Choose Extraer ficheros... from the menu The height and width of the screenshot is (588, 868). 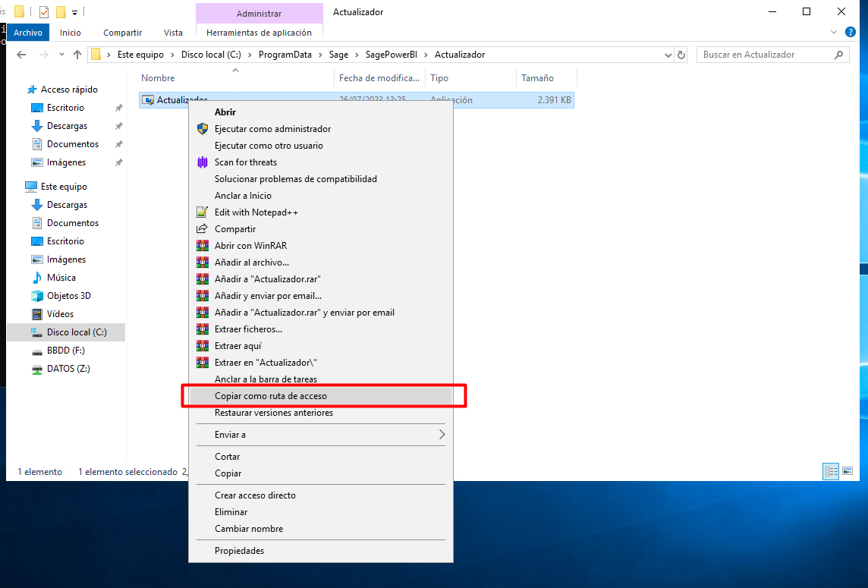pyautogui.click(x=321, y=329)
